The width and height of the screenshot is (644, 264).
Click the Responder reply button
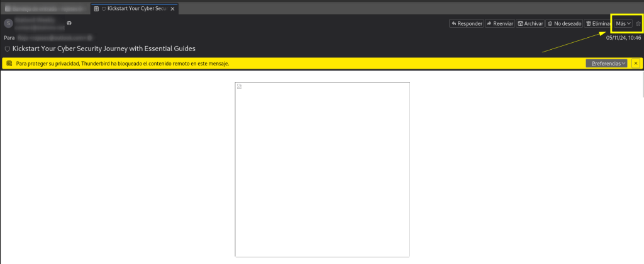coord(466,23)
